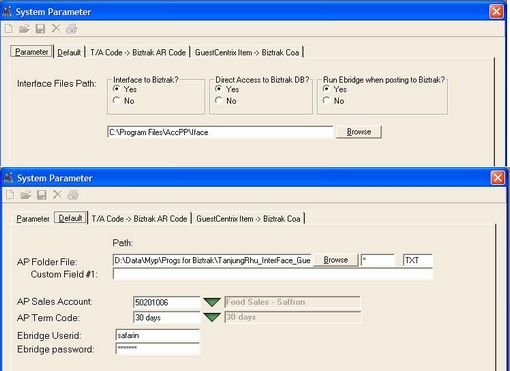Open GuestCentrix Item -> Biztrak Coa tab, upper window

pos(247,52)
